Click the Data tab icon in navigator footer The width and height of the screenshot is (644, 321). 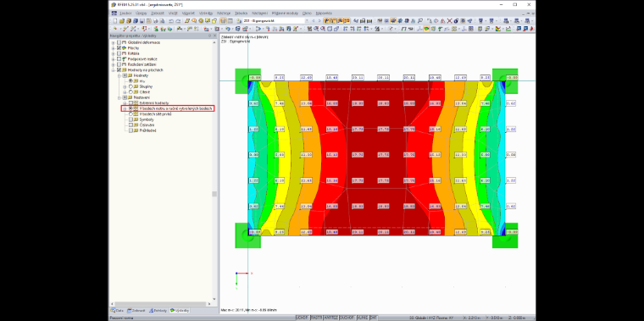[113, 311]
